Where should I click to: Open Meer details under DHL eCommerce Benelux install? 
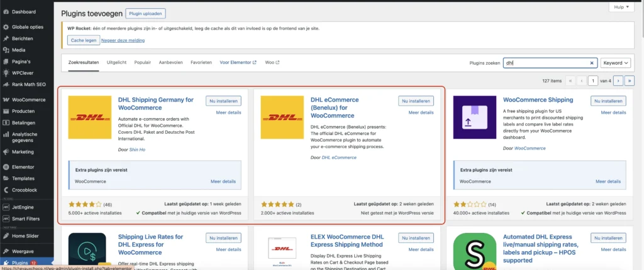click(421, 112)
